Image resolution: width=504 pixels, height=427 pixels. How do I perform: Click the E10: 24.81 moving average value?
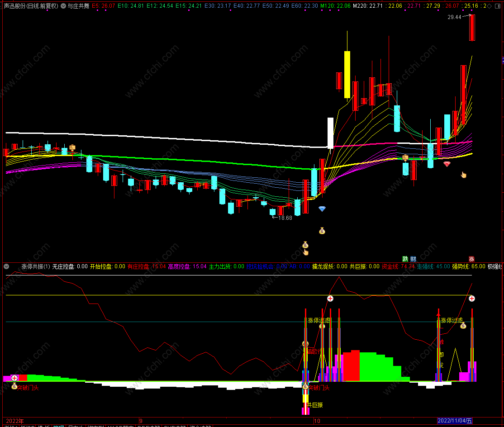point(130,6)
